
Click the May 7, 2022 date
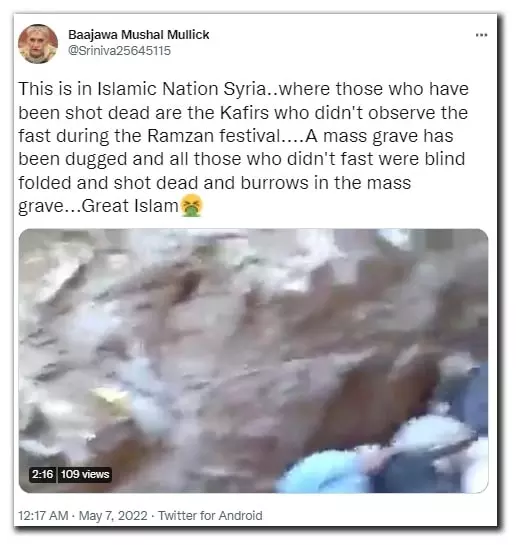[113, 515]
